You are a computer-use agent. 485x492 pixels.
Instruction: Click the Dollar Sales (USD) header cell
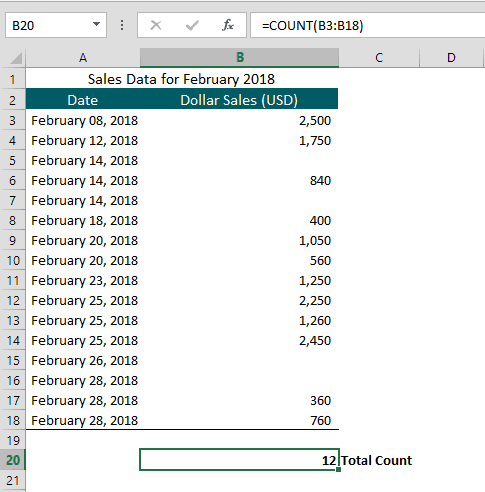(239, 99)
